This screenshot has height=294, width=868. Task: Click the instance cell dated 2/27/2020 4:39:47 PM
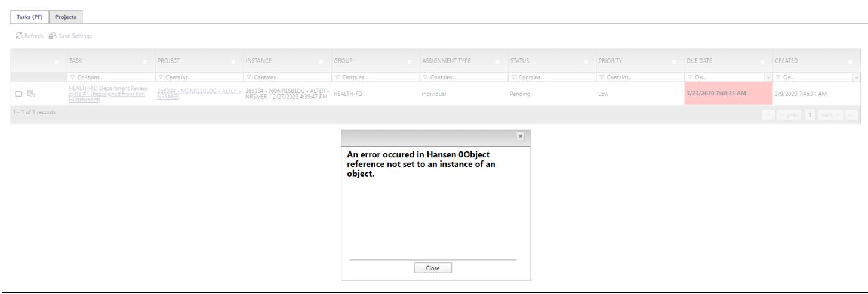point(287,94)
